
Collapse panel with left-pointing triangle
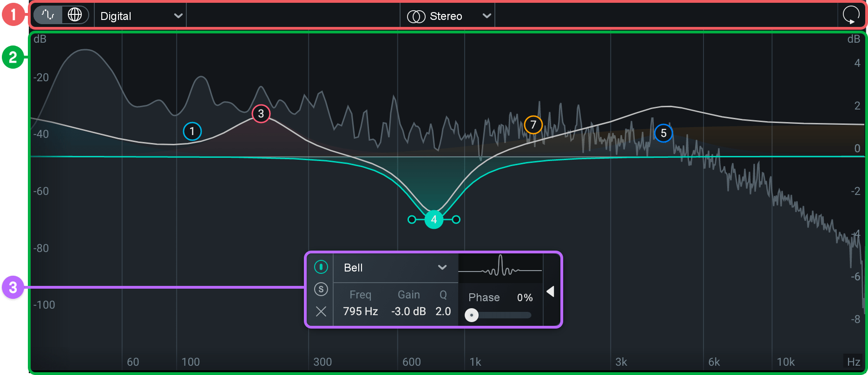[551, 291]
